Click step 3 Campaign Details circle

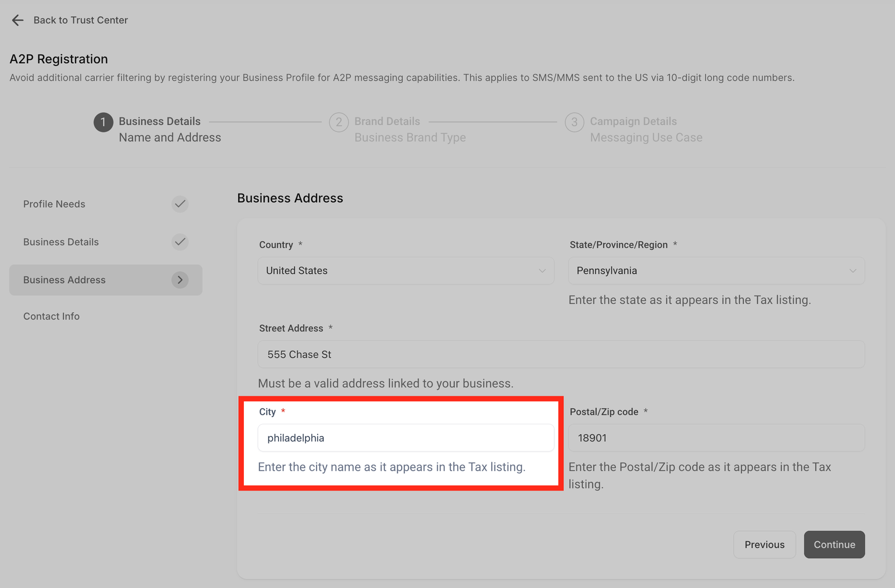pos(574,122)
